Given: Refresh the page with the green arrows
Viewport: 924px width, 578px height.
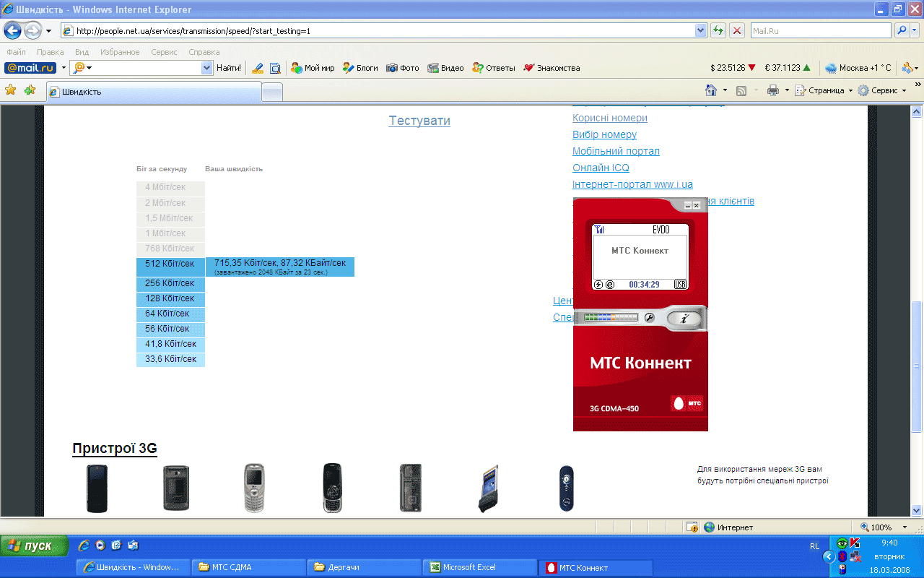Looking at the screenshot, I should pos(718,31).
